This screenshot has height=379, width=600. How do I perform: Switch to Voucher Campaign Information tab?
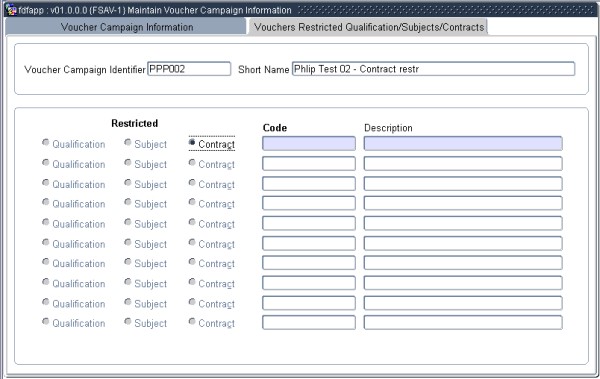(x=127, y=27)
